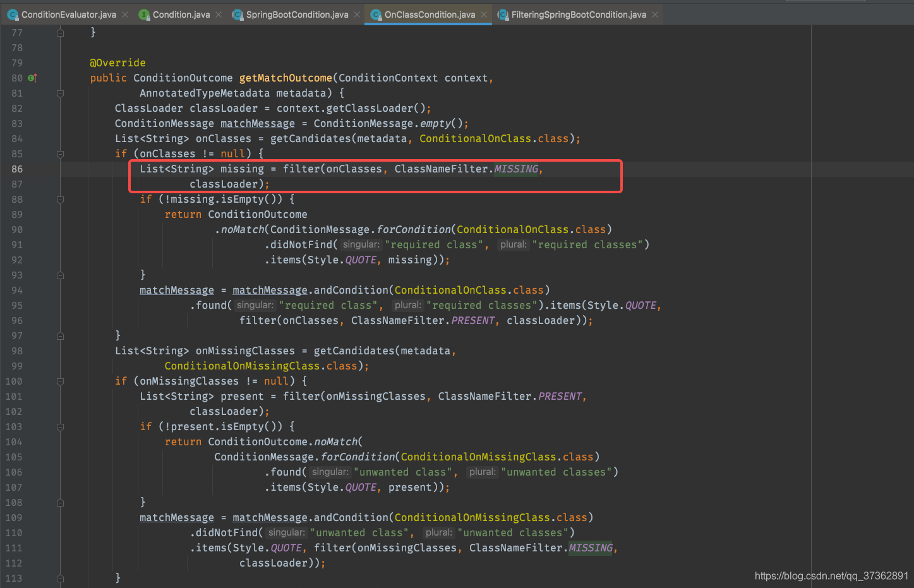
Task: Click the PRESENT constant on line 96
Action: (x=473, y=320)
